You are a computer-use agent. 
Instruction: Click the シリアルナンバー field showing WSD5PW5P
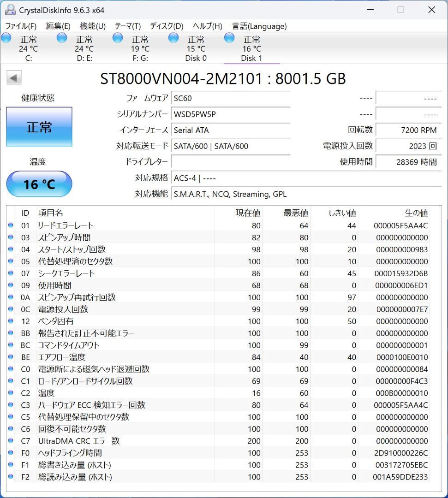click(230, 114)
